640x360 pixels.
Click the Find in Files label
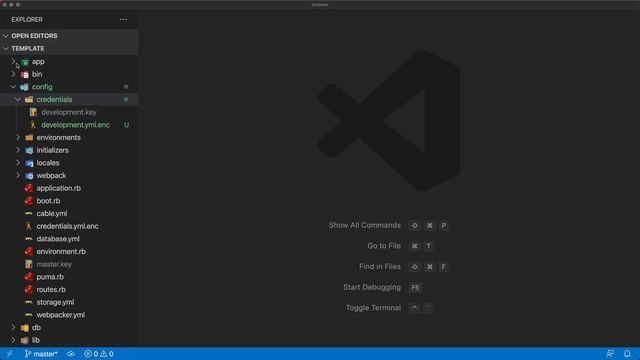[x=380, y=267]
